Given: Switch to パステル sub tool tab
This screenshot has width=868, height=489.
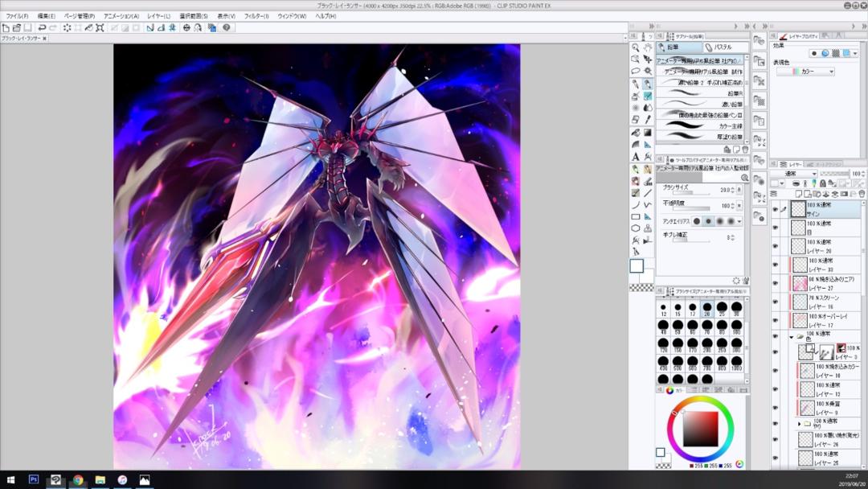Looking at the screenshot, I should pos(725,47).
